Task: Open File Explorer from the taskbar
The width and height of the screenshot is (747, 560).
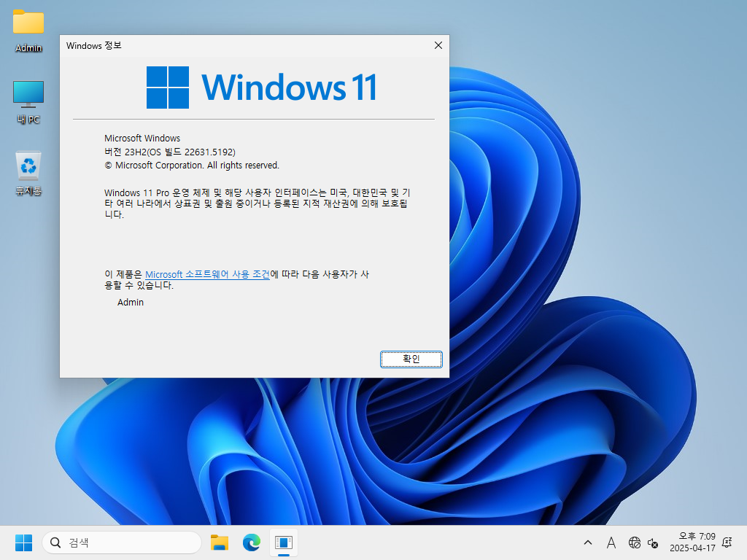Action: [x=220, y=542]
